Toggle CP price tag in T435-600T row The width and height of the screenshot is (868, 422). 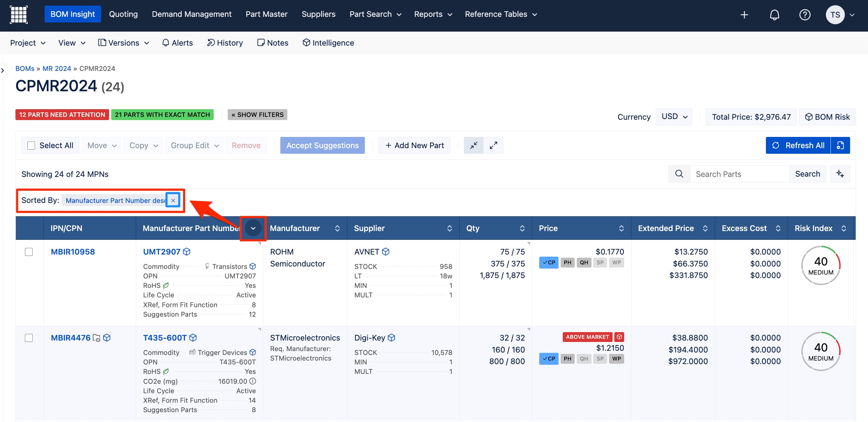549,359
